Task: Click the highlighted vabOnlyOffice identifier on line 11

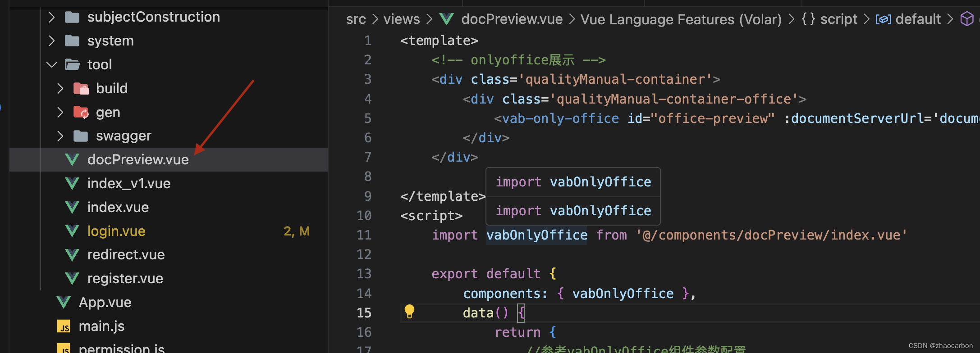Action: coord(536,235)
